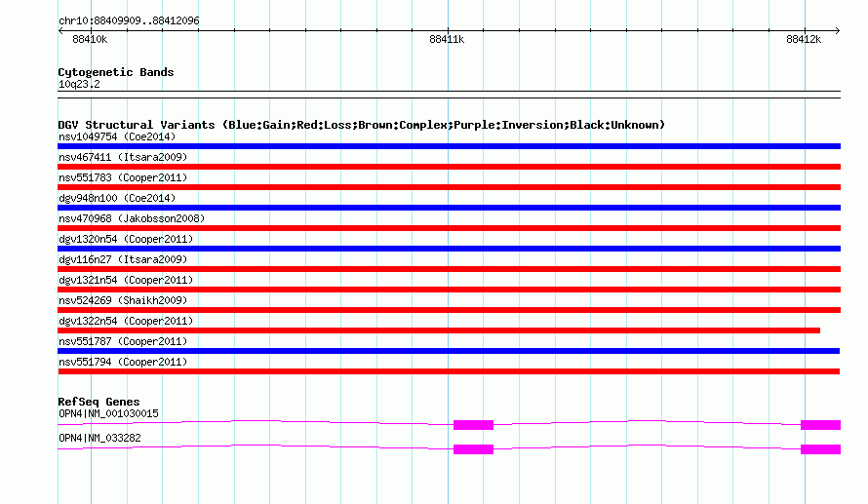
Task: Click the 10q23.2 band label
Action: pos(79,85)
